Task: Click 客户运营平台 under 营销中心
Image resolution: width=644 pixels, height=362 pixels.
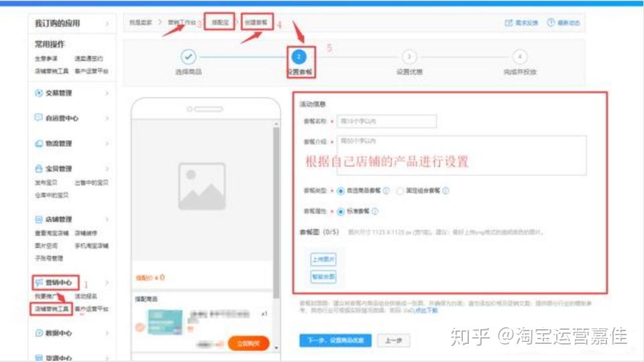Action: coord(91,308)
